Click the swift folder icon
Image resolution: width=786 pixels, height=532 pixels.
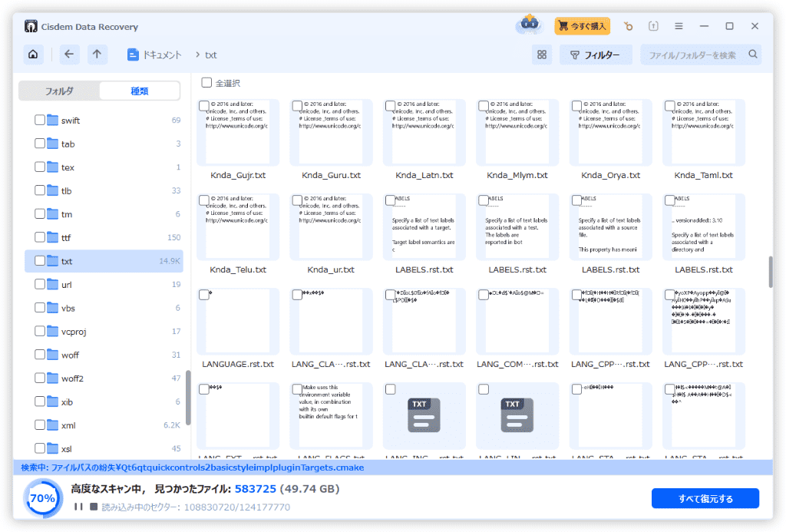53,120
